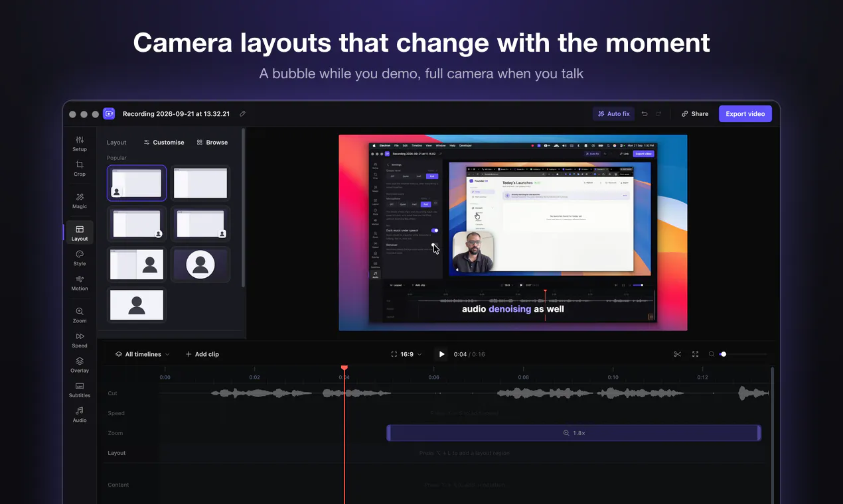Click the "Content" track label
This screenshot has height=504, width=843.
[x=119, y=485]
